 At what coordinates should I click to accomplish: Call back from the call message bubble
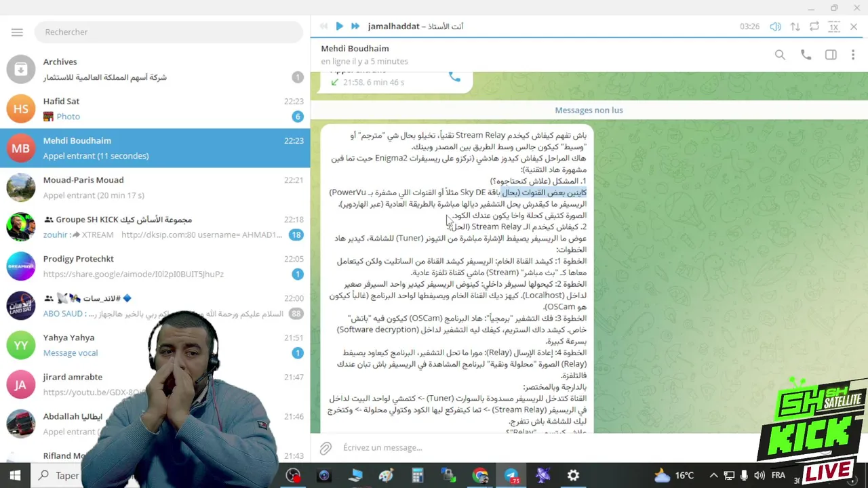[x=454, y=77]
